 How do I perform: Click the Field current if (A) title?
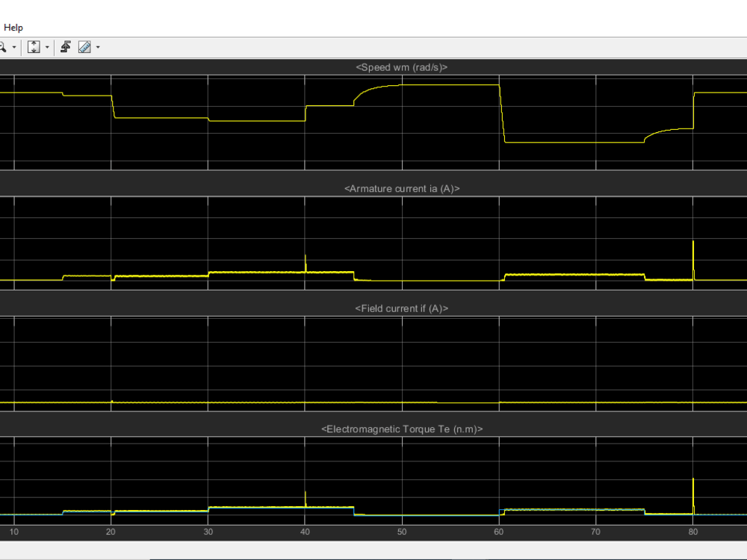(402, 308)
